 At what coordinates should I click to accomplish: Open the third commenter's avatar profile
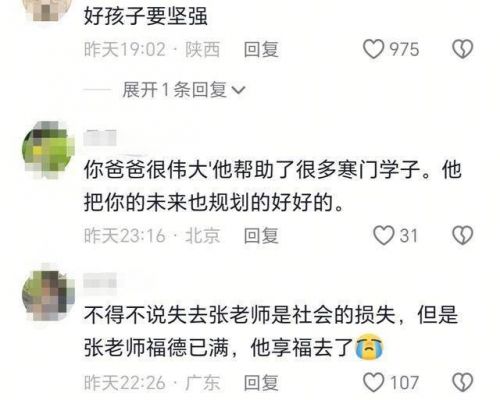pyautogui.click(x=49, y=294)
